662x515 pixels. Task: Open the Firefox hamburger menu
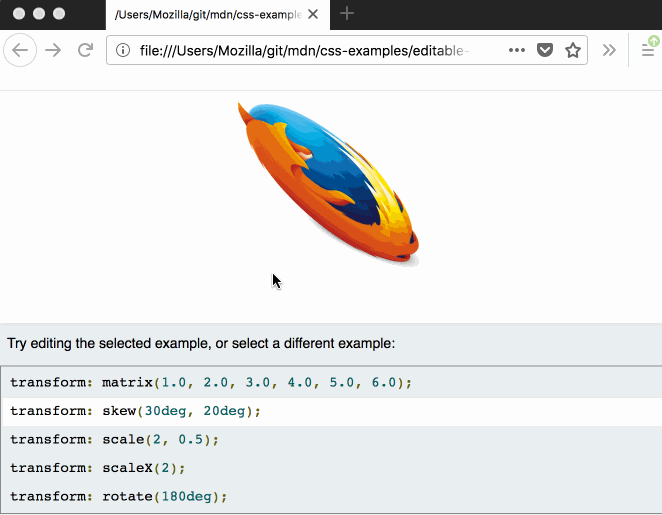pyautogui.click(x=648, y=50)
